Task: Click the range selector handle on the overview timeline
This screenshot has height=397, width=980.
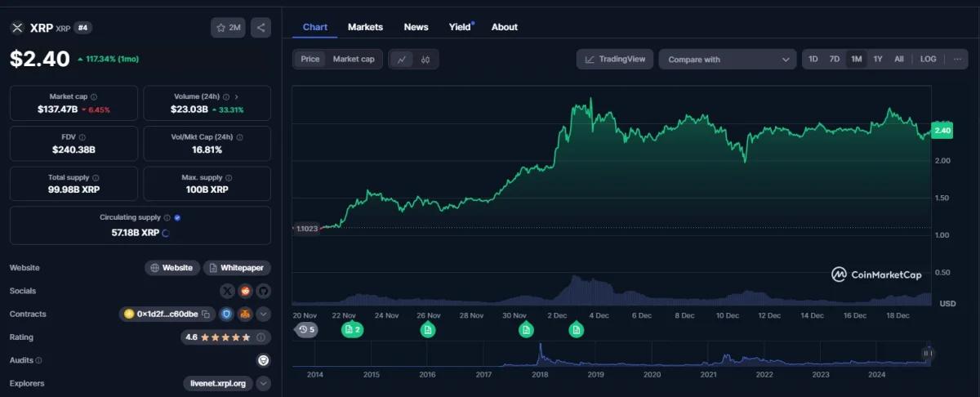Action: (x=927, y=354)
